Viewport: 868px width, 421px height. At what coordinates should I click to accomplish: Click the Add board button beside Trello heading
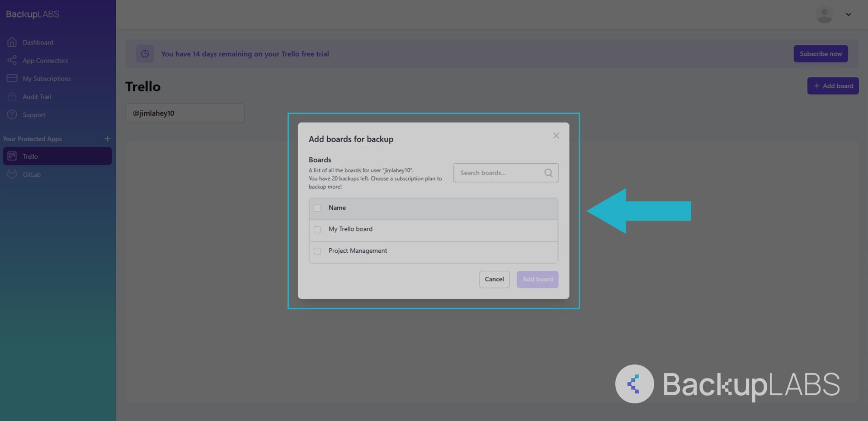[833, 86]
